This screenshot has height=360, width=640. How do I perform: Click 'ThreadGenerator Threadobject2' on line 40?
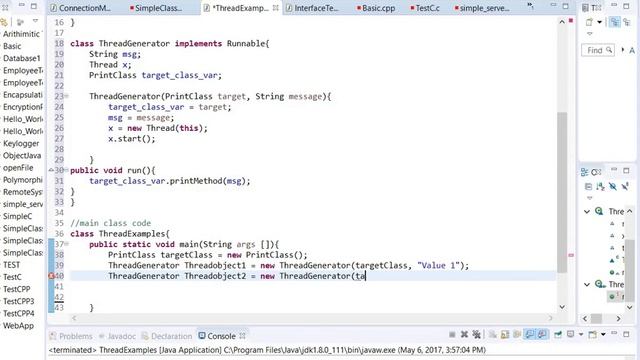[x=177, y=276]
